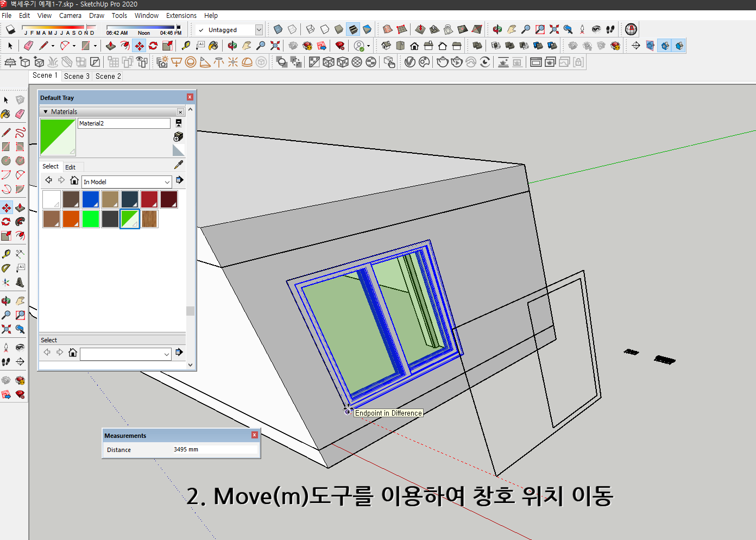Click the Edit tab in Materials panel

71,167
